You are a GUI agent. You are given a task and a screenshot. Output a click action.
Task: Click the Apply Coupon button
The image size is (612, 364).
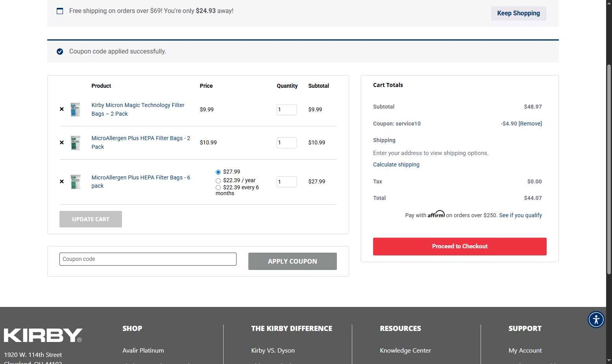pos(292,261)
